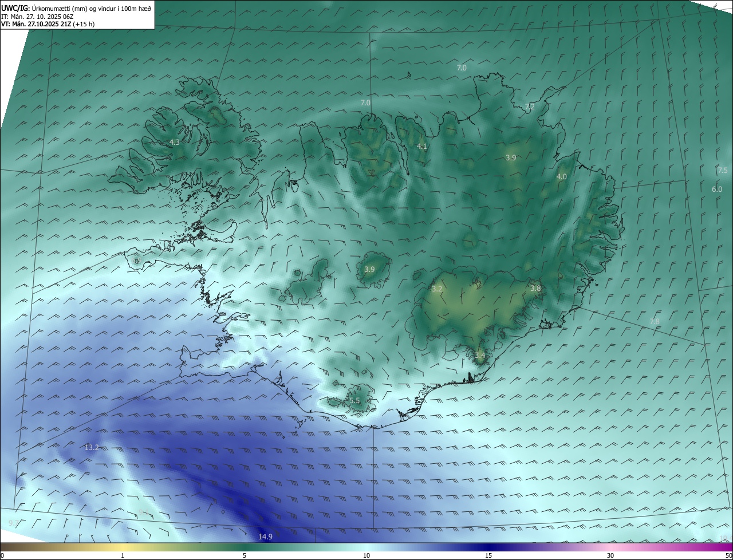
Task: Click the 3.4 value label
Action: point(480,356)
